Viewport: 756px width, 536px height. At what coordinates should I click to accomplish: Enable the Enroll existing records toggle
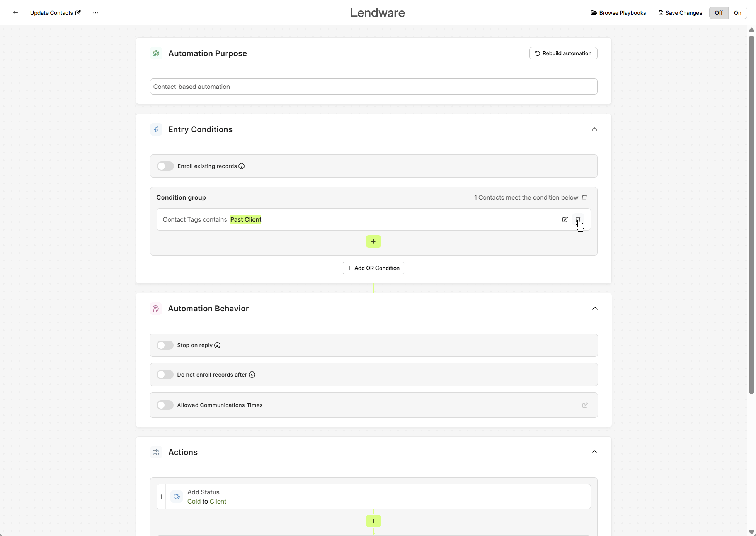165,166
